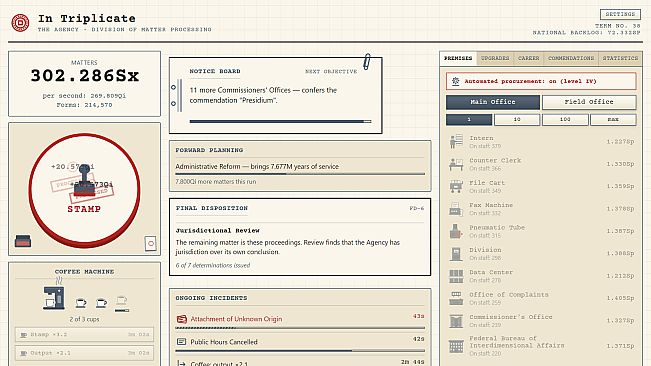Click the Coffee output arrow icon
The height and width of the screenshot is (366, 651).
181,363
